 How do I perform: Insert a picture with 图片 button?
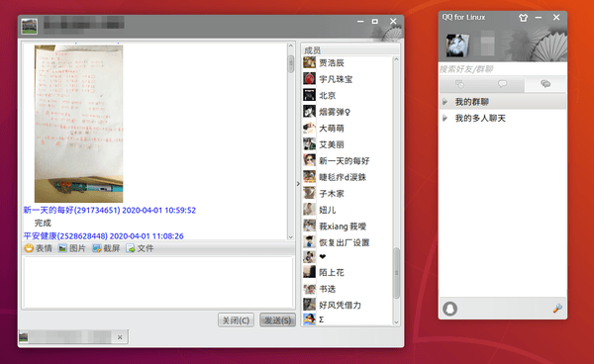(71, 248)
